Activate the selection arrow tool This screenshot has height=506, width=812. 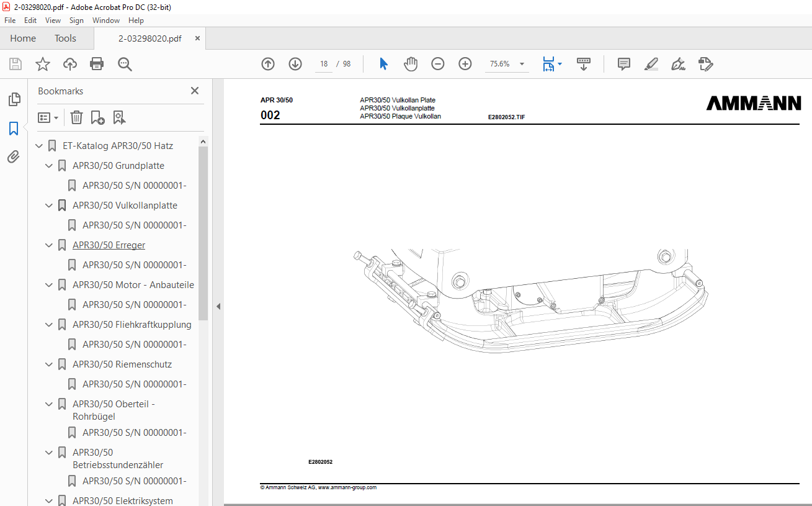pos(383,64)
